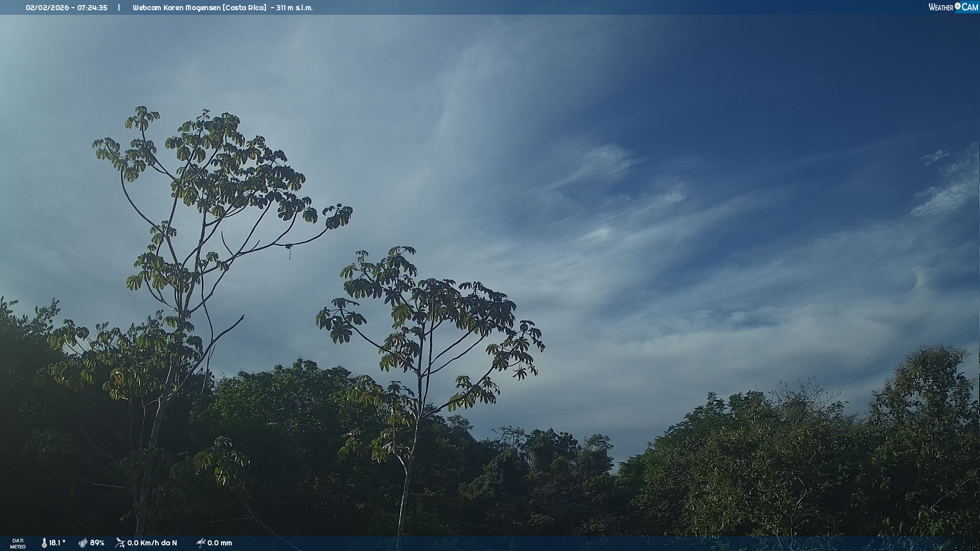Click the 0.0 Km/h da N wind reading
Screen dimensions: 980x551
[152, 543]
